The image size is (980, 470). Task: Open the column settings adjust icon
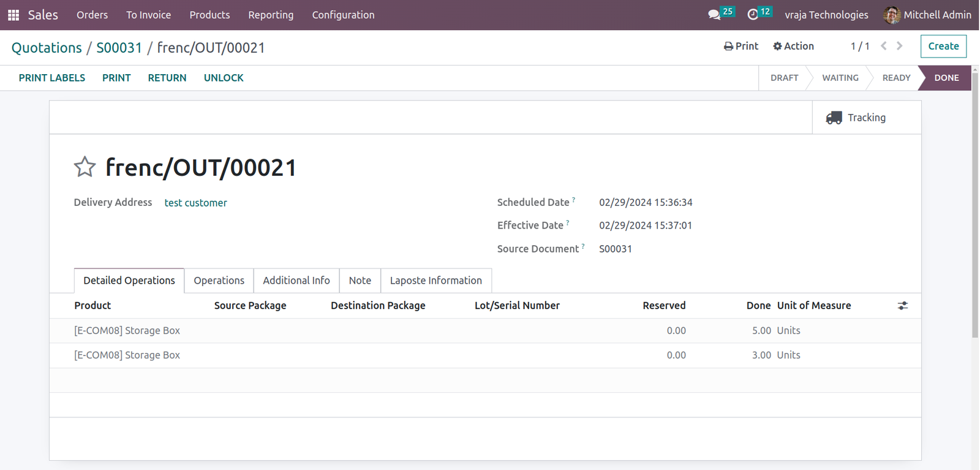[903, 306]
